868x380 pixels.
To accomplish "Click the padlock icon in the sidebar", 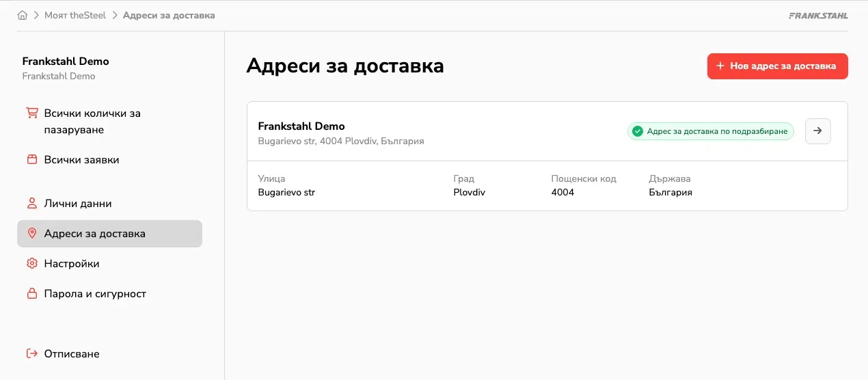I will [31, 294].
